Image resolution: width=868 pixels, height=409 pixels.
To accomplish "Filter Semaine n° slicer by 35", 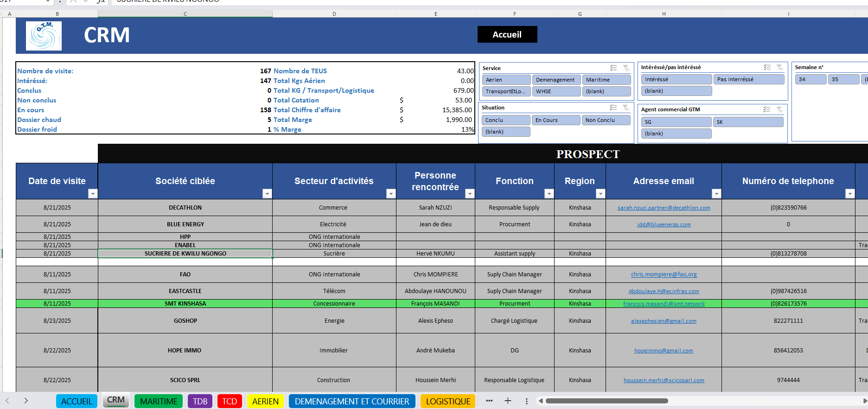I will point(843,79).
